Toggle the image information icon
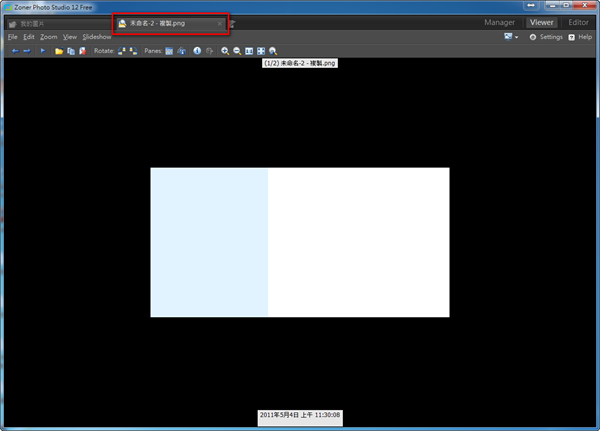The width and height of the screenshot is (600, 431). click(197, 50)
